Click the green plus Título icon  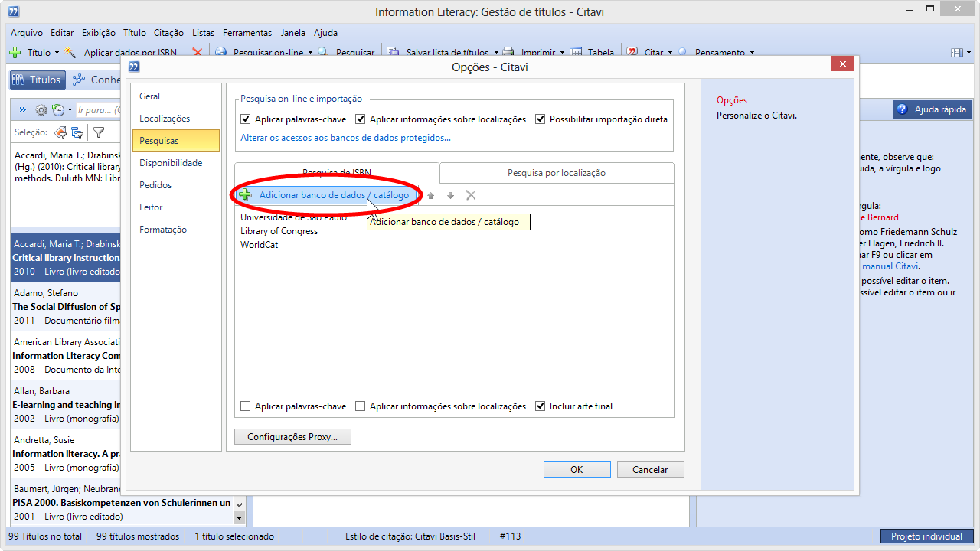15,53
